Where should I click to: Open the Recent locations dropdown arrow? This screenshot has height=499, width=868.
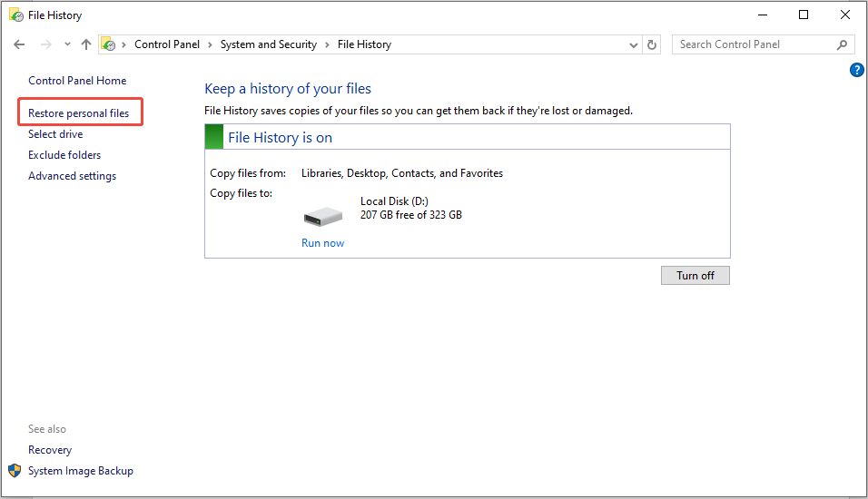coord(67,44)
